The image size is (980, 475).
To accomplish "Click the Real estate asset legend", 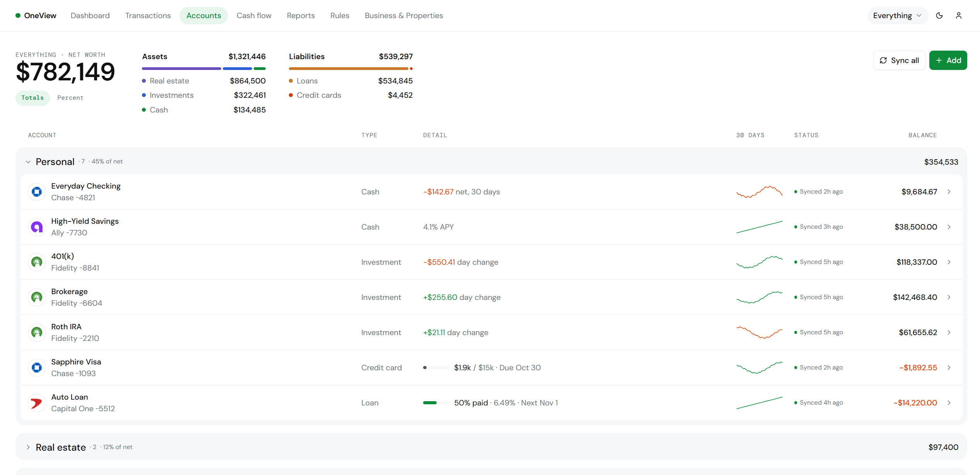I will pyautogui.click(x=204, y=81).
